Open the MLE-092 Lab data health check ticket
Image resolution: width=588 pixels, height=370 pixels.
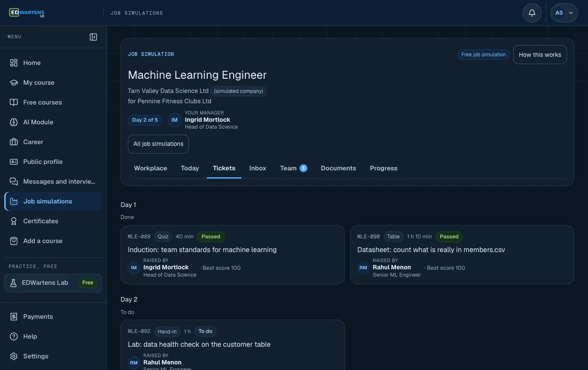tap(232, 345)
